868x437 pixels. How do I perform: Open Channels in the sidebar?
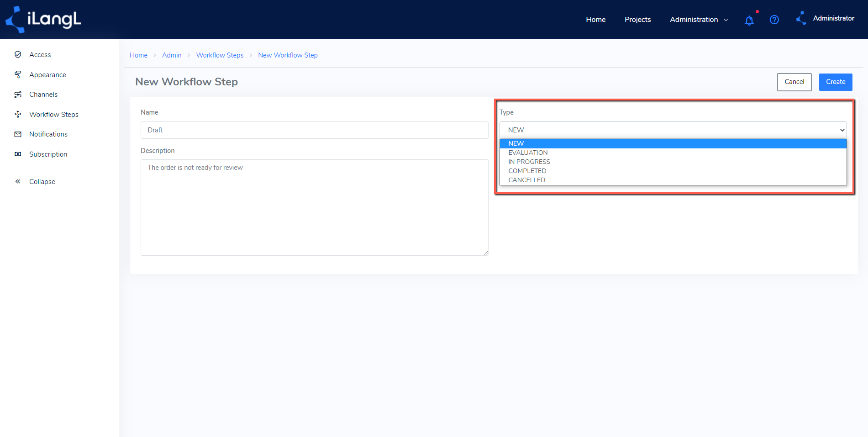pos(43,95)
